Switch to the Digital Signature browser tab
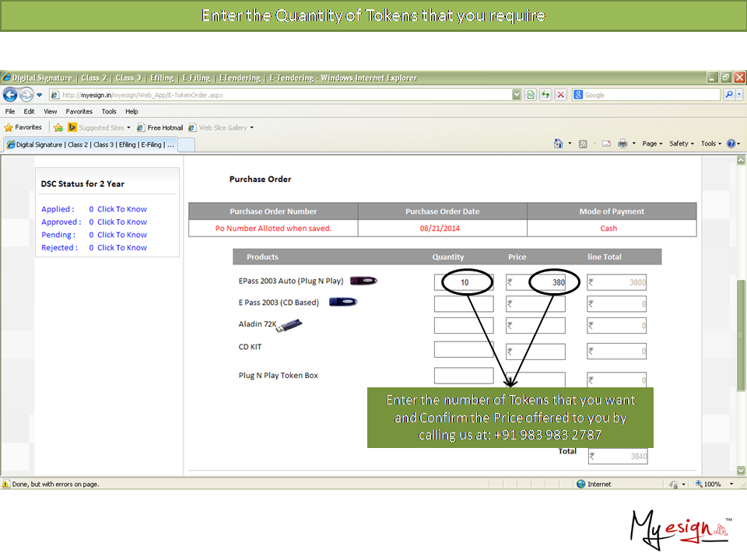 [x=89, y=145]
